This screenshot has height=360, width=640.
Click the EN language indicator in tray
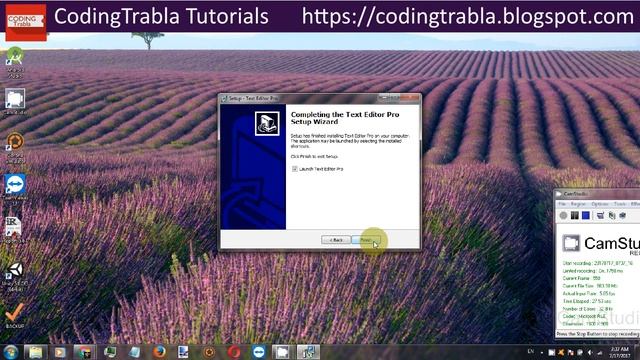[x=531, y=351]
